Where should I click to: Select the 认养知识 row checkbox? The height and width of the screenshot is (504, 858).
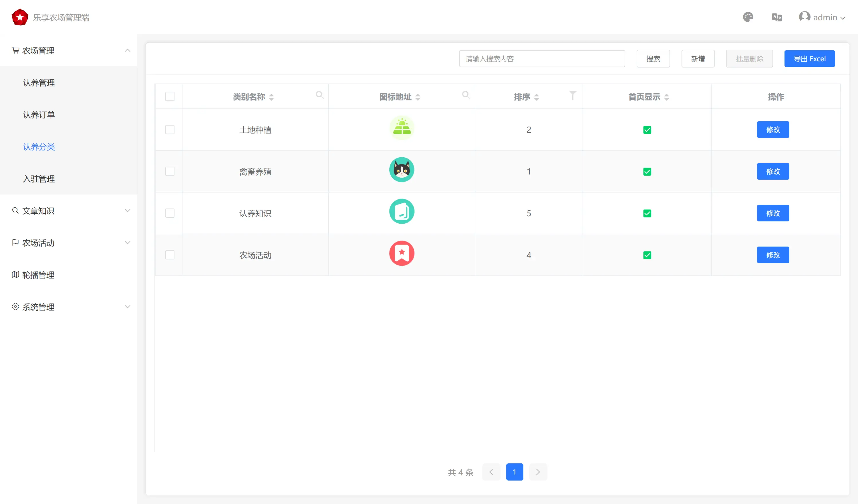170,213
